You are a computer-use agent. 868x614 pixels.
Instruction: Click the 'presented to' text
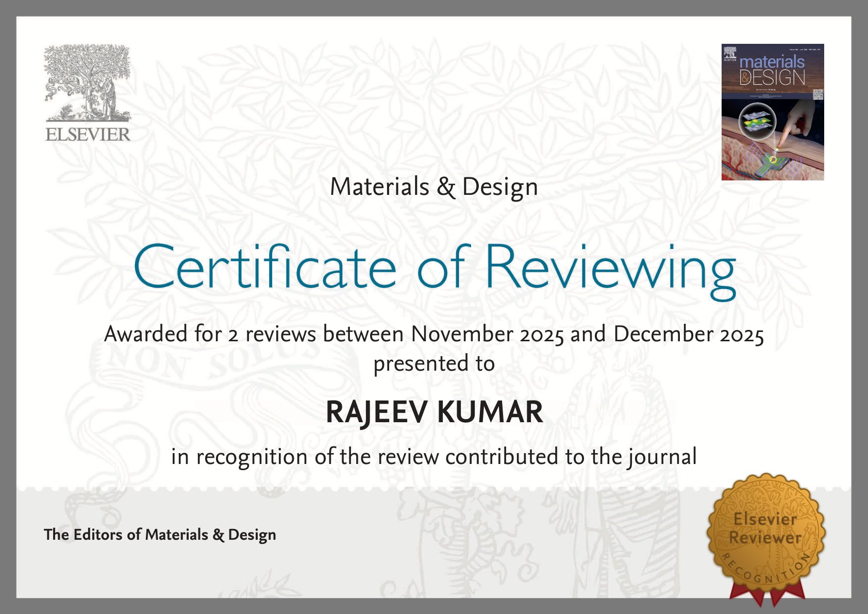[434, 363]
